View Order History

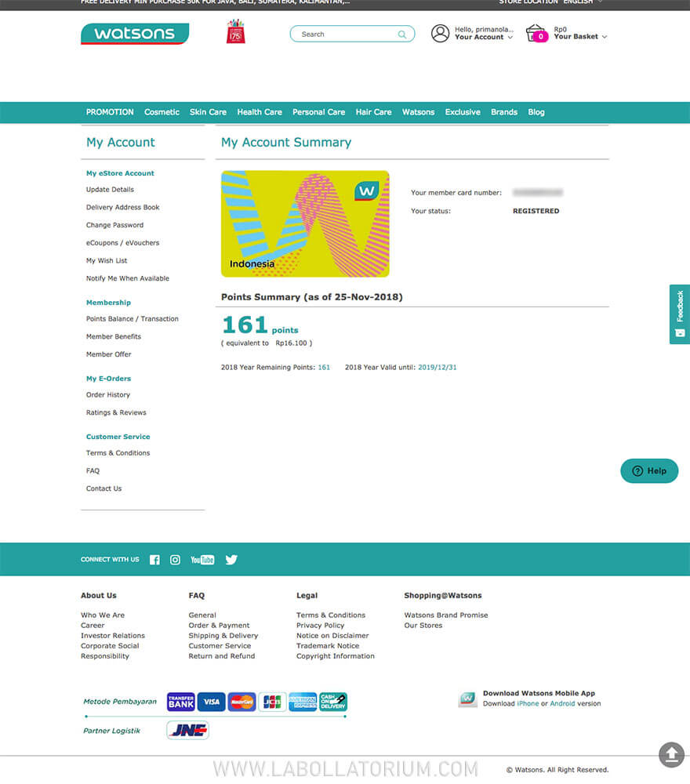click(108, 394)
